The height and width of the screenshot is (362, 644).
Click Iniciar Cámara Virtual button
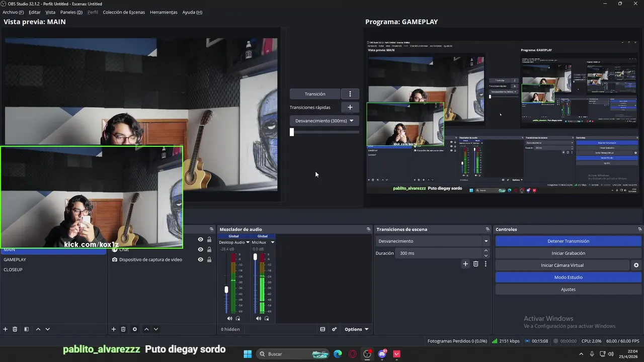tap(562, 265)
